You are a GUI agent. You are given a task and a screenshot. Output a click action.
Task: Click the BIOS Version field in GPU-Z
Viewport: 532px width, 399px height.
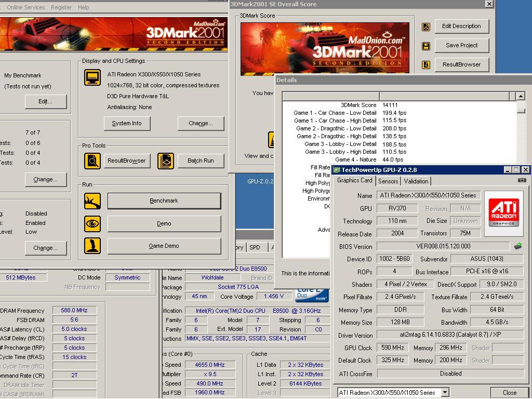(443, 246)
